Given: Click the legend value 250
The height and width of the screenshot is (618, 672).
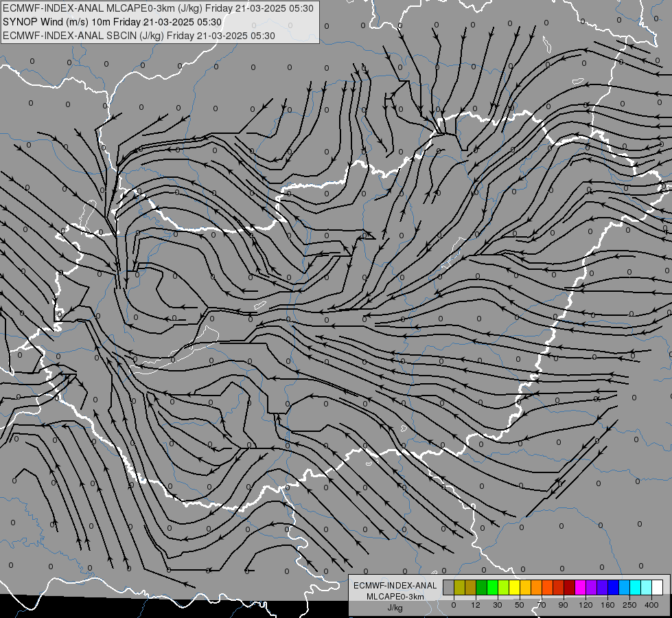Looking at the screenshot, I should click(x=629, y=605).
